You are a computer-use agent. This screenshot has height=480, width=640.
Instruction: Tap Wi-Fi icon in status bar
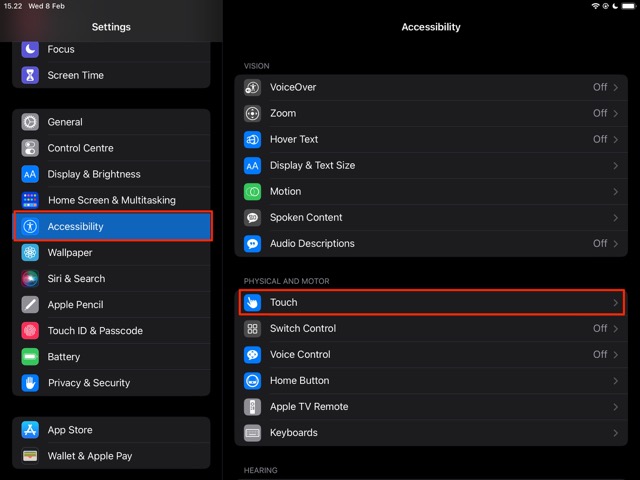(596, 6)
